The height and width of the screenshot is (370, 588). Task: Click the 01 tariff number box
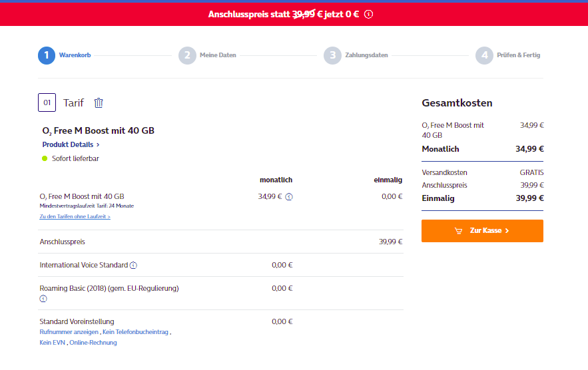coord(47,102)
